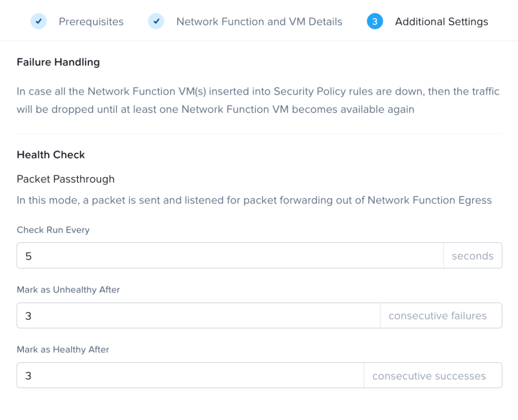Image resolution: width=518 pixels, height=420 pixels.
Task: Click the Packet Passthrough mode label
Action: click(66, 179)
